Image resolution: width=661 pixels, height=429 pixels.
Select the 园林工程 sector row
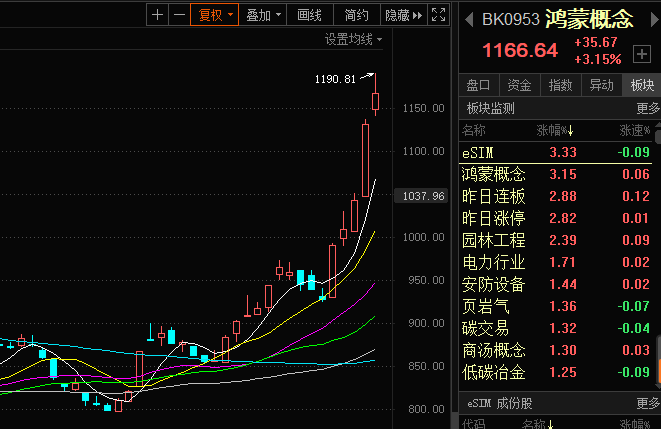[x=556, y=240]
